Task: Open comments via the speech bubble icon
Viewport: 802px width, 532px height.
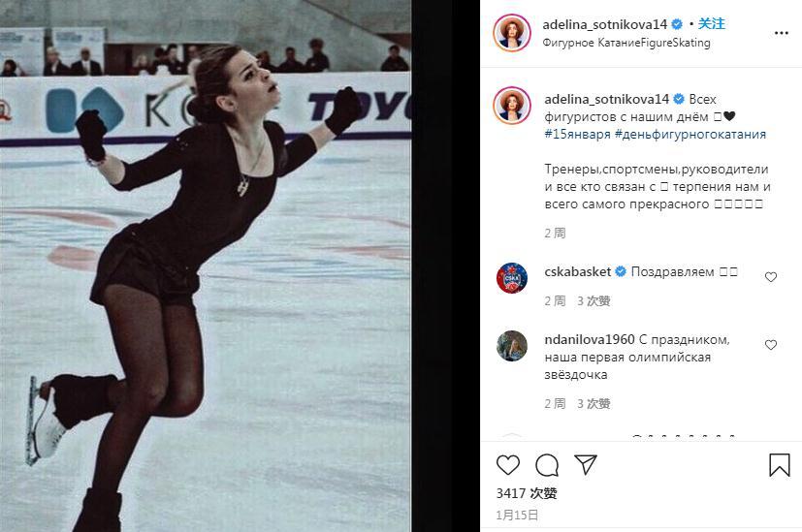Action: pos(547,465)
